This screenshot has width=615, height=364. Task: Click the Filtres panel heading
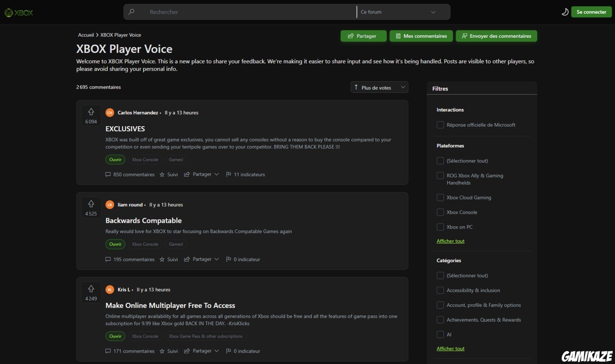point(440,89)
